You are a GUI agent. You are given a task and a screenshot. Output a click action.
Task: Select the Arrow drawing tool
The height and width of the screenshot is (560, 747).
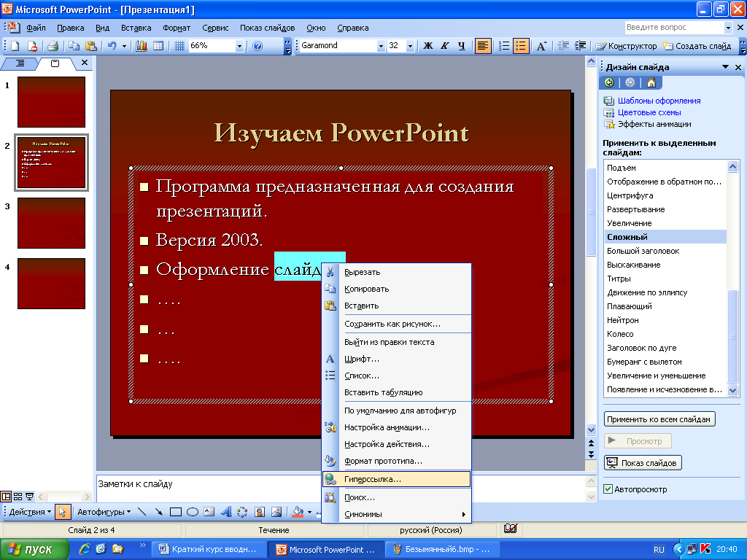click(x=158, y=512)
